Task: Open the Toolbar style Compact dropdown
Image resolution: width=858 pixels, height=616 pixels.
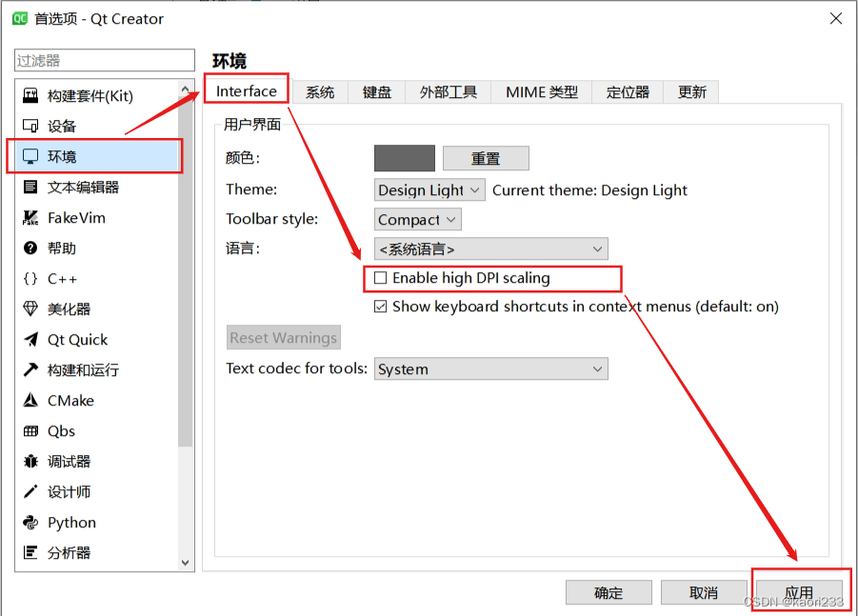Action: (x=417, y=219)
